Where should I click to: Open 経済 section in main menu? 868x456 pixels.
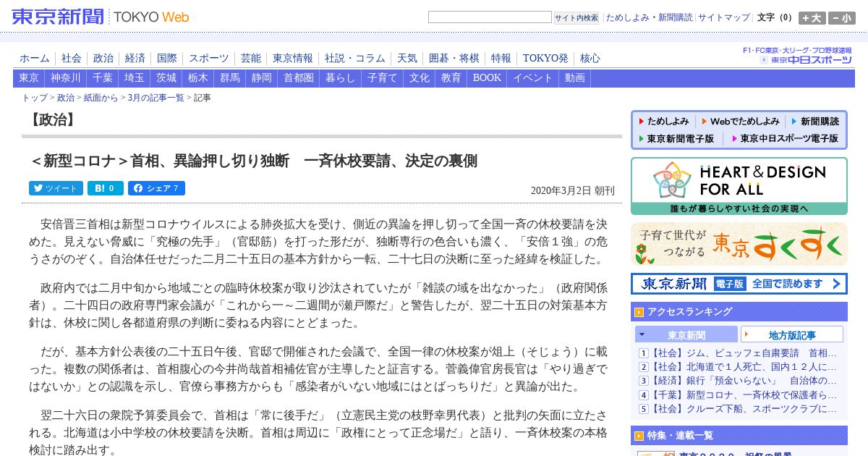[135, 58]
